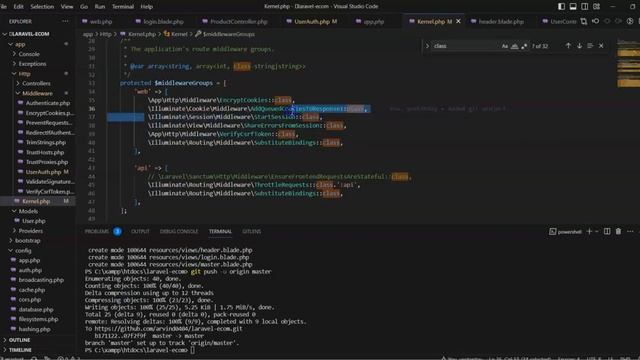
Task: Collapse the Middleware folder
Action: (37, 93)
